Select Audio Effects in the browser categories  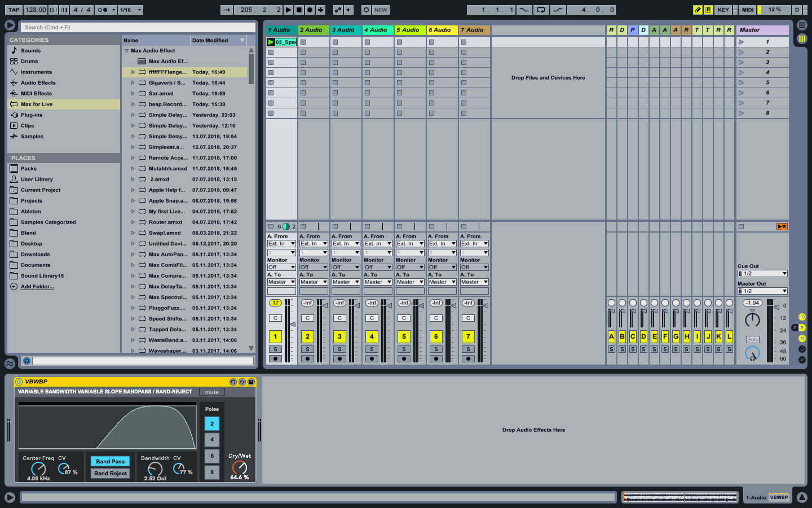38,83
